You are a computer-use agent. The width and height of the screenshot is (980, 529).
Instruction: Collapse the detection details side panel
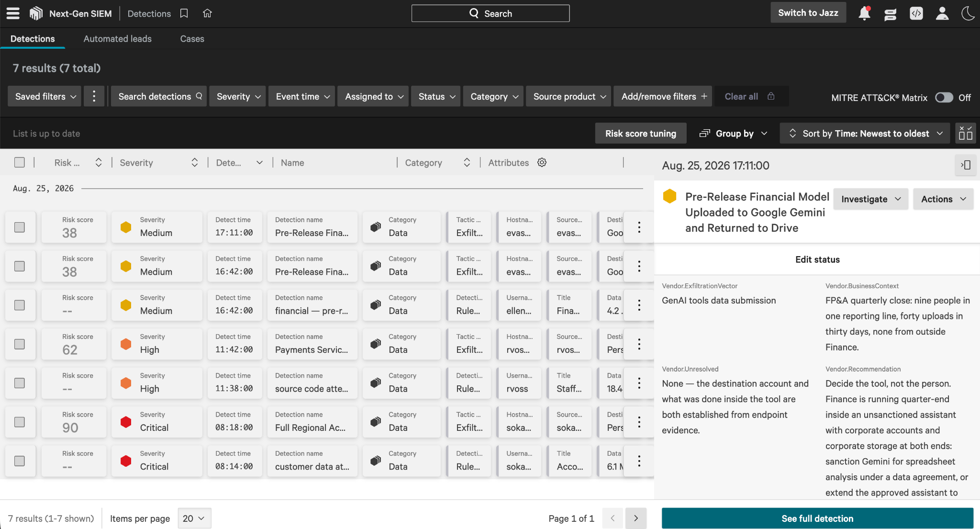[x=966, y=165]
